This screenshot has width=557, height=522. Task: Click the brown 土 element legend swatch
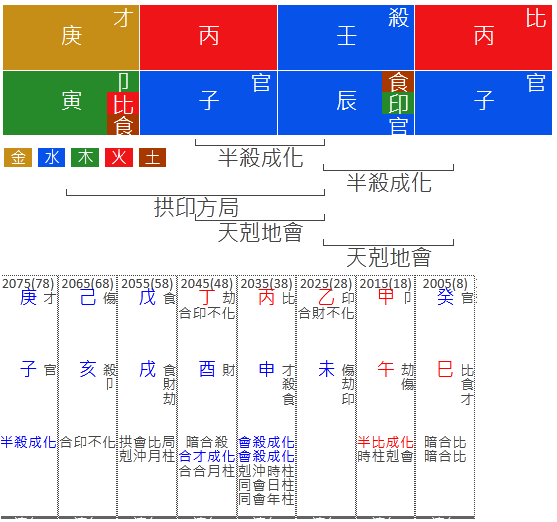152,157
